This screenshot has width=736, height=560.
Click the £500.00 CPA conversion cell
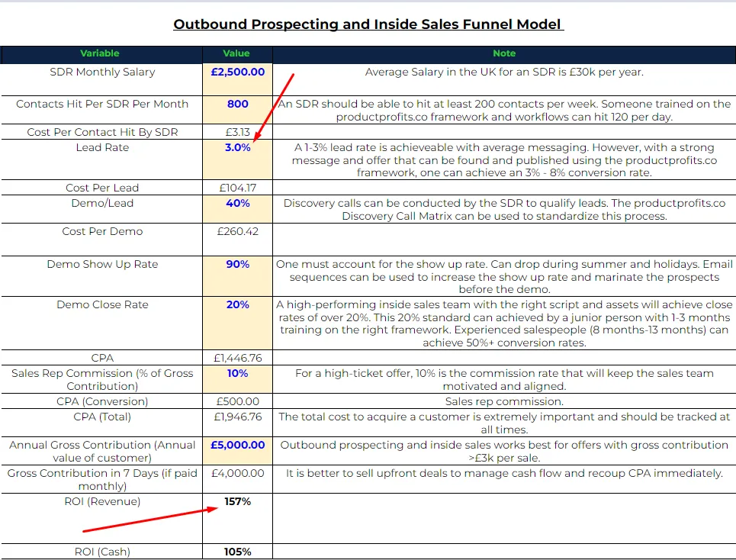click(x=237, y=401)
